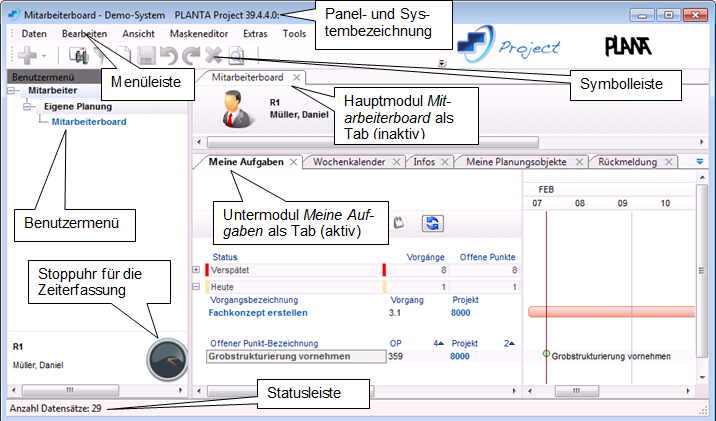Expand the Verspätet status group
The image size is (716, 421).
(196, 270)
